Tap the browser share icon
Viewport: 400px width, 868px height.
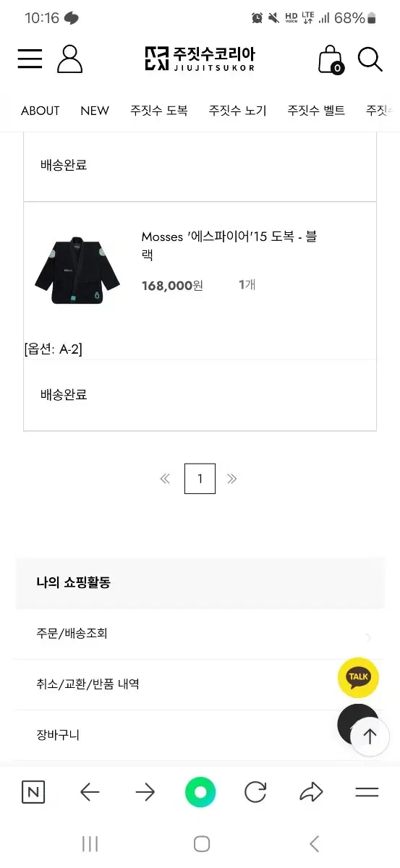[x=311, y=793]
